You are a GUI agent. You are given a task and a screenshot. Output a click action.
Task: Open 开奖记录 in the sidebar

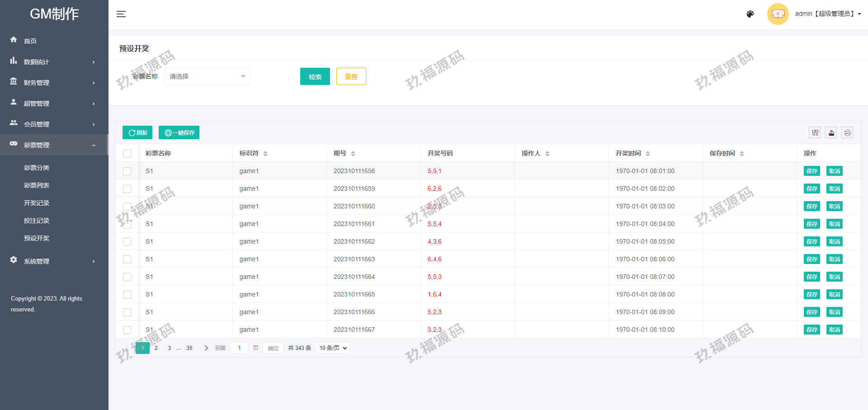pyautogui.click(x=37, y=203)
